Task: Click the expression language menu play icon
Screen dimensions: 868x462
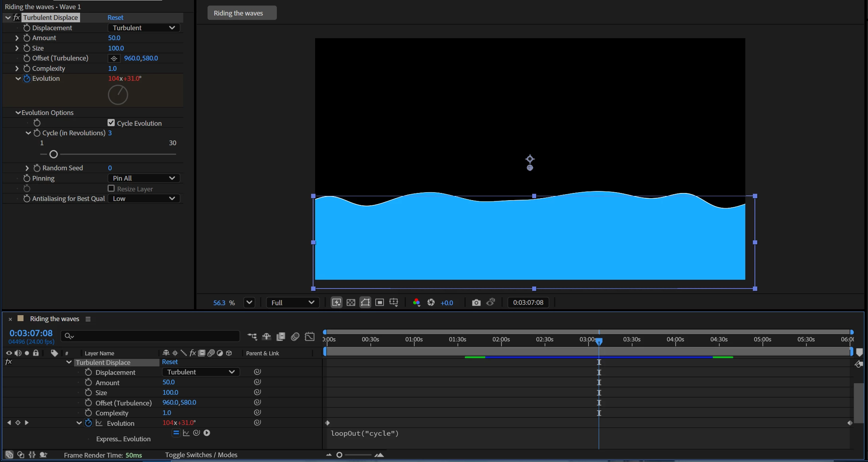Action: [x=207, y=433]
